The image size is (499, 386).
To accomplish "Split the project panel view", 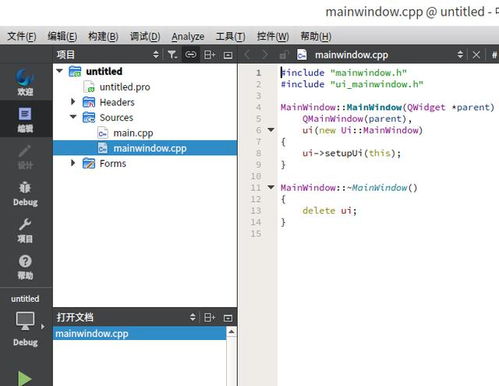I will (x=210, y=54).
